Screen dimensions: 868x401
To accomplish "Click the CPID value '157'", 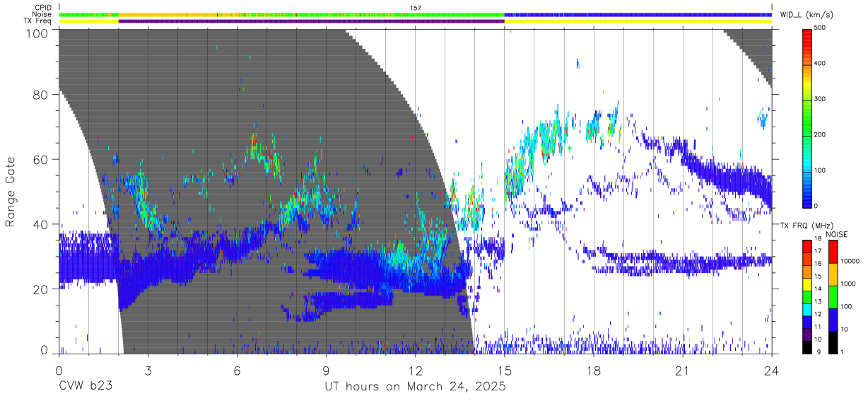I will [x=416, y=8].
